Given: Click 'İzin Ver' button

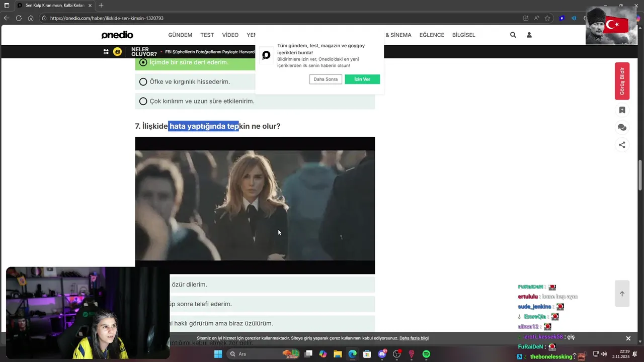Looking at the screenshot, I should click(362, 79).
